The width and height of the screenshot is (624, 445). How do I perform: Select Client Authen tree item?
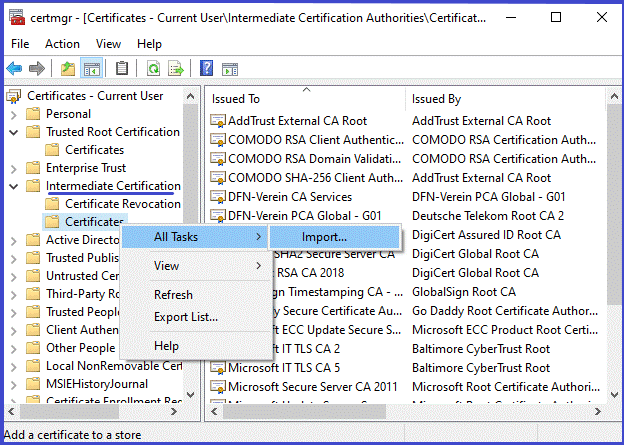tap(82, 330)
